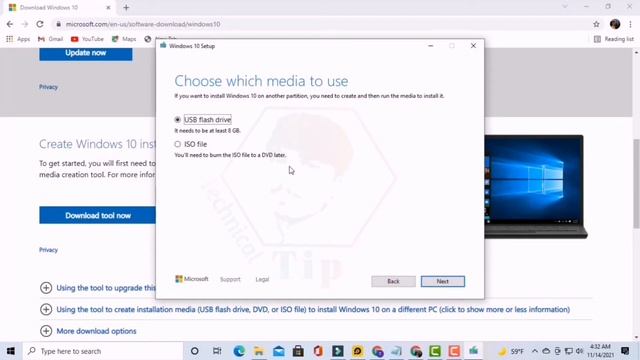Open Office app from taskbar

[x=318, y=351]
